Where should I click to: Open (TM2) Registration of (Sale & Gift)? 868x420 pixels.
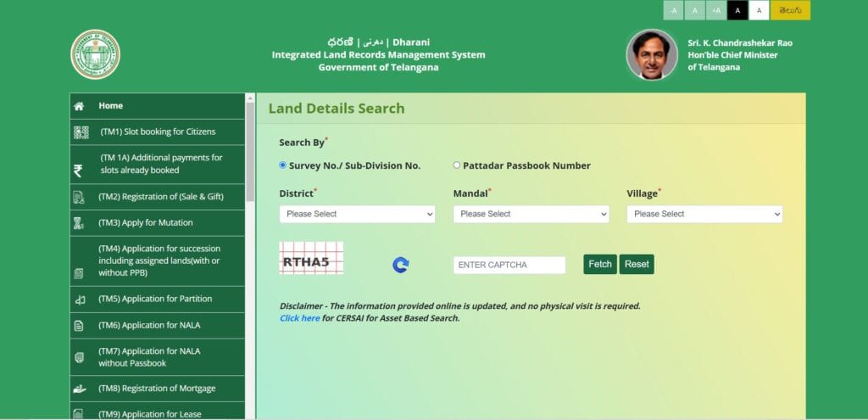pyautogui.click(x=157, y=197)
